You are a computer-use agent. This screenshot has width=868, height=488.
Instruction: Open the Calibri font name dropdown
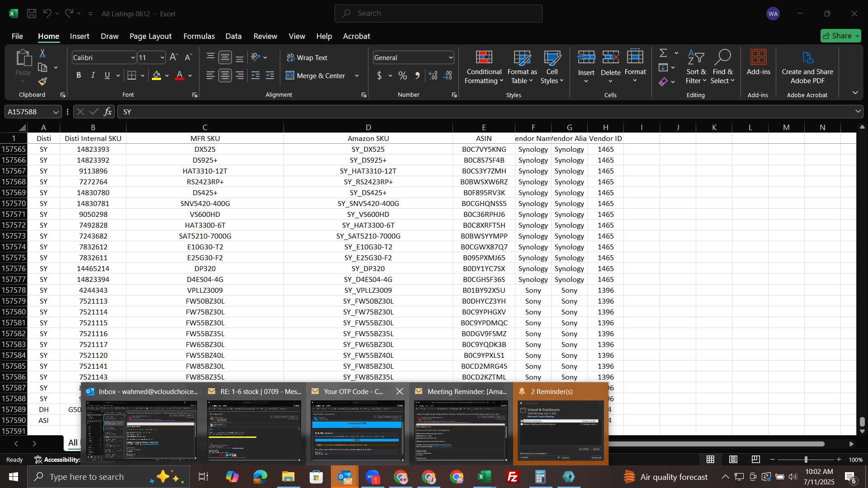pyautogui.click(x=133, y=58)
